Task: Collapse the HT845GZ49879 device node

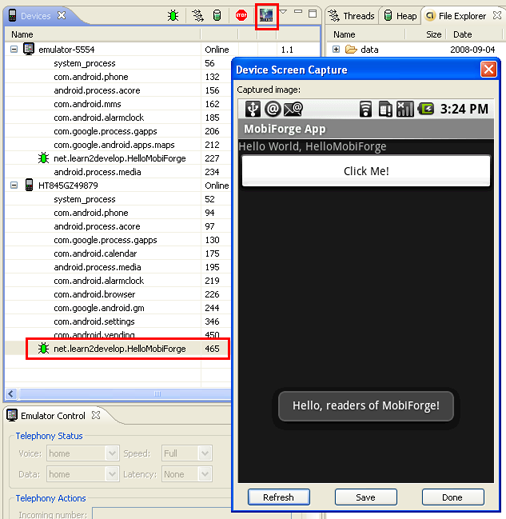Action: click(14, 185)
